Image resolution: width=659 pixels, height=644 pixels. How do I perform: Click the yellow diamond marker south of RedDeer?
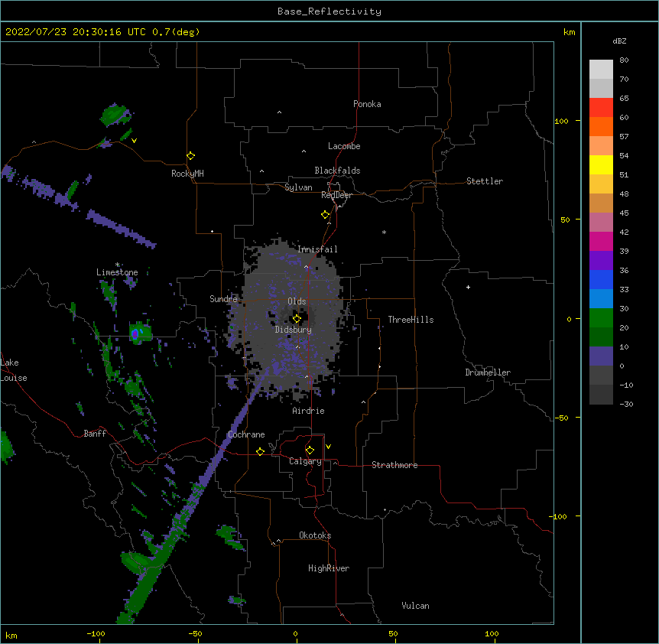(325, 215)
